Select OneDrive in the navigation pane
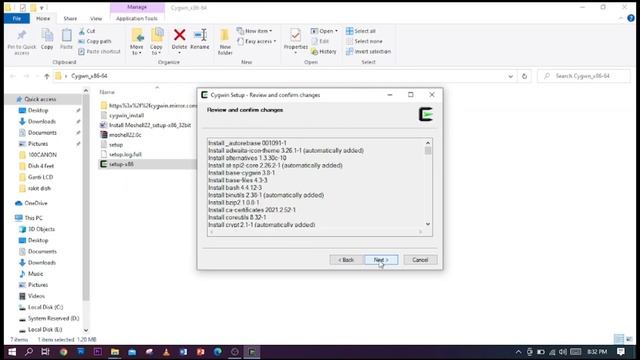640x360 pixels. [x=36, y=203]
